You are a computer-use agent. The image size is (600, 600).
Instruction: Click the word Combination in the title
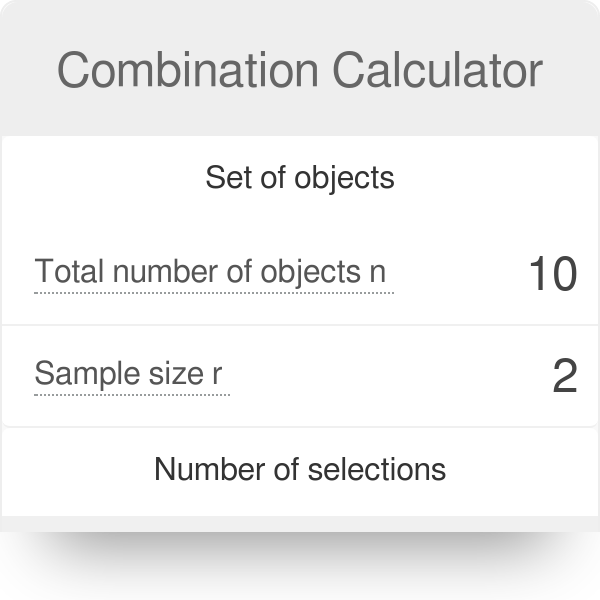click(x=187, y=70)
